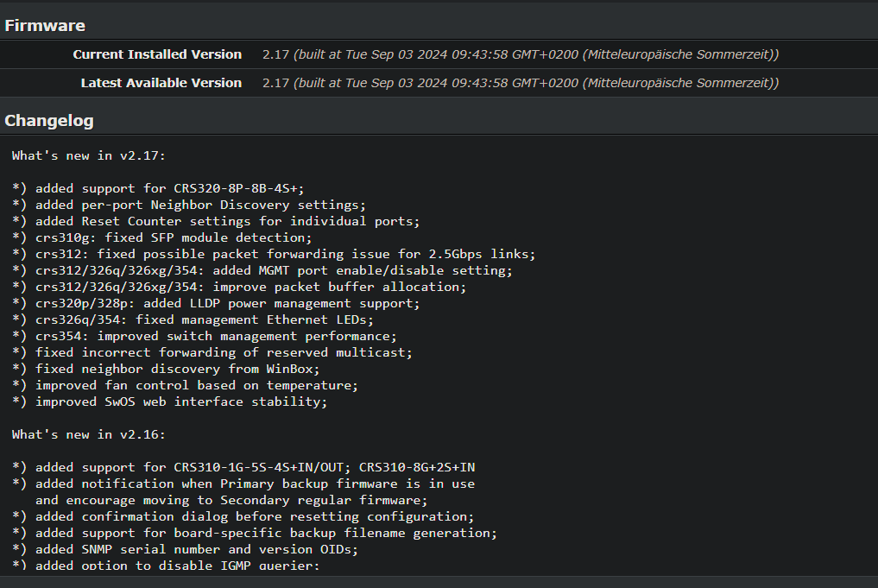Click the Latest Available Version label
878x588 pixels.
(x=161, y=83)
